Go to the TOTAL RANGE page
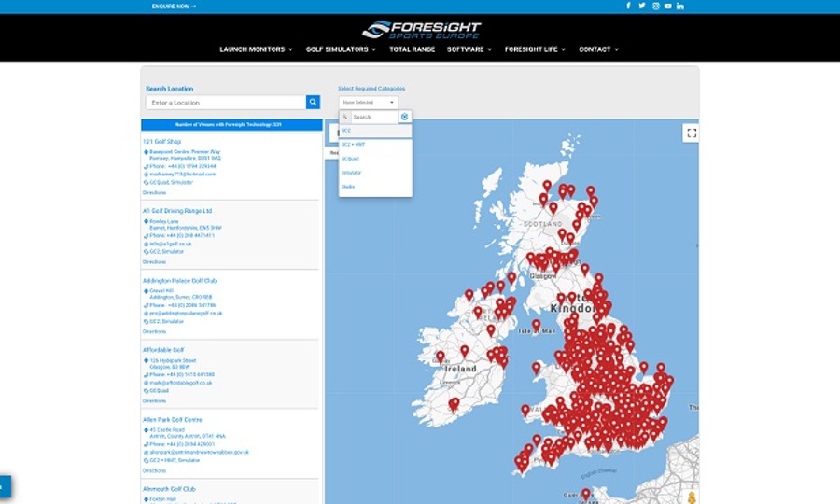Image resolution: width=840 pixels, height=504 pixels. [x=412, y=49]
